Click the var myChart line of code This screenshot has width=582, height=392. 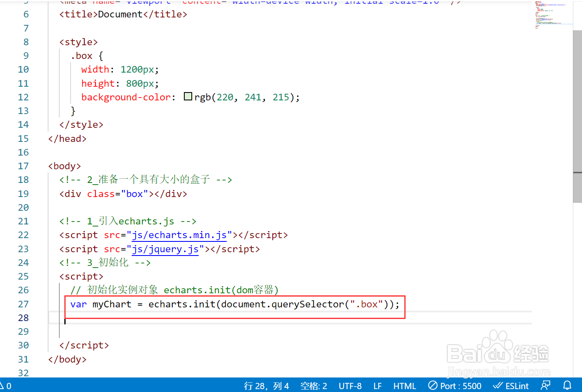pos(235,304)
